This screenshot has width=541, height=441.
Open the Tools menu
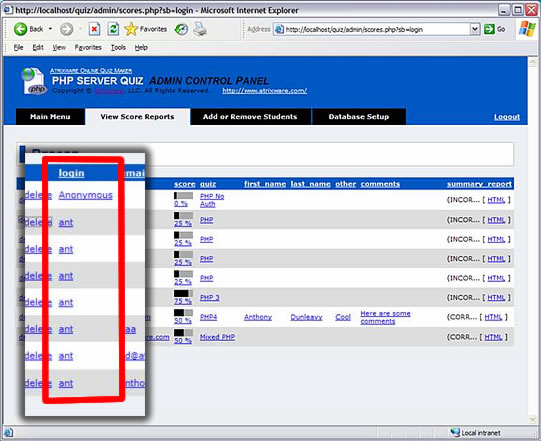118,48
